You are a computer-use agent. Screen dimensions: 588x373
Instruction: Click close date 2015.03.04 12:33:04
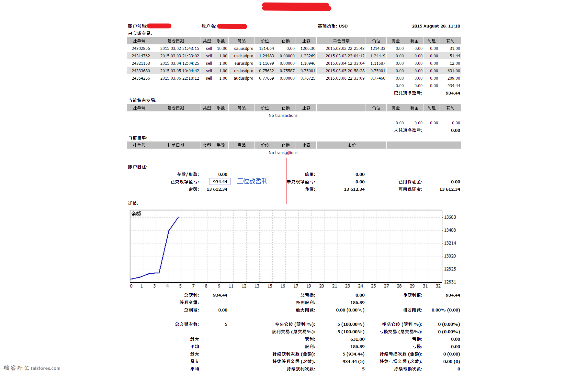pyautogui.click(x=345, y=63)
